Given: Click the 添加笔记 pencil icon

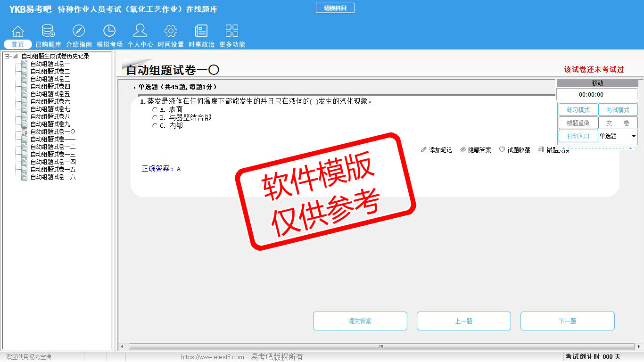Looking at the screenshot, I should click(424, 150).
